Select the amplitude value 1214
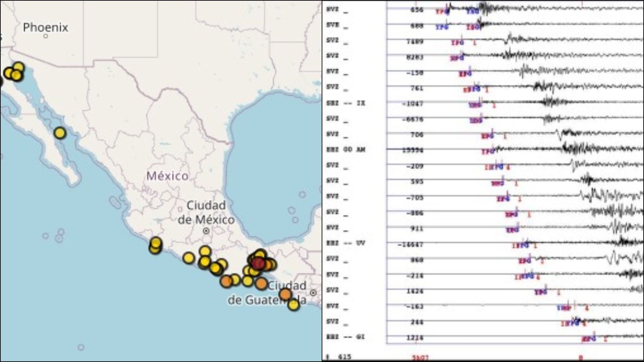This screenshot has width=644, height=362. 415,338
